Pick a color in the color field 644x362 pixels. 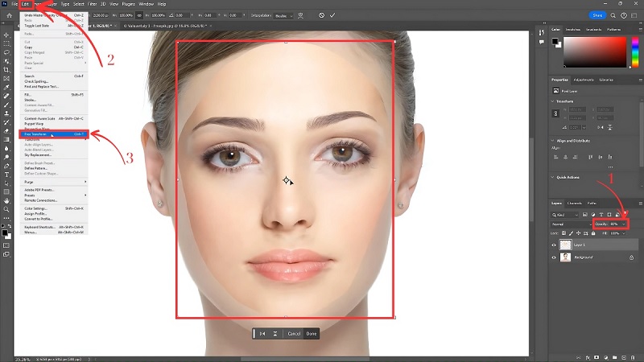(595, 51)
